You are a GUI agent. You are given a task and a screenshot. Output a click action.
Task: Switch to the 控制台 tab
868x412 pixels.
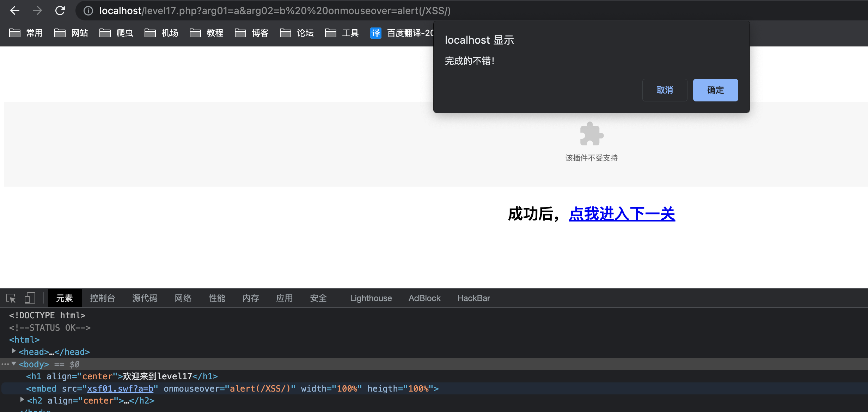point(102,298)
